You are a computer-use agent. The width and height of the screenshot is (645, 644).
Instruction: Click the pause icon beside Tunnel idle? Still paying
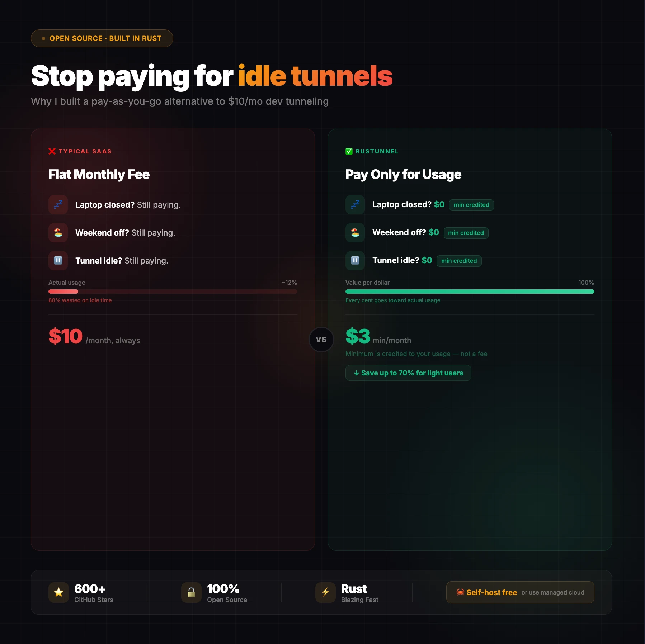point(58,261)
